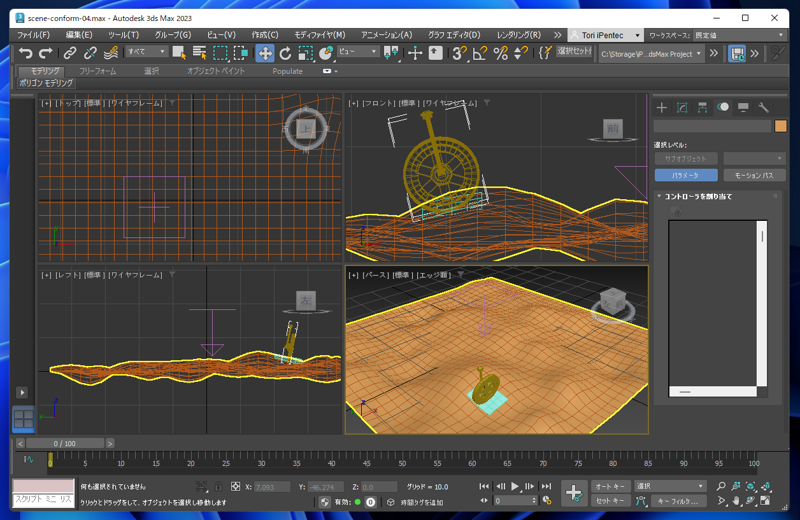
Task: Activate the Select Object tool
Action: point(179,53)
